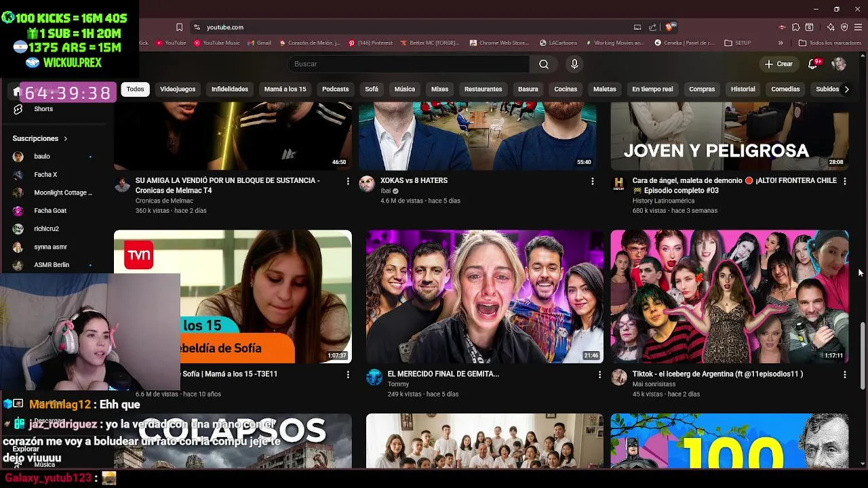868x488 pixels.
Task: Select the Infidelidades filter chip
Action: (x=230, y=89)
